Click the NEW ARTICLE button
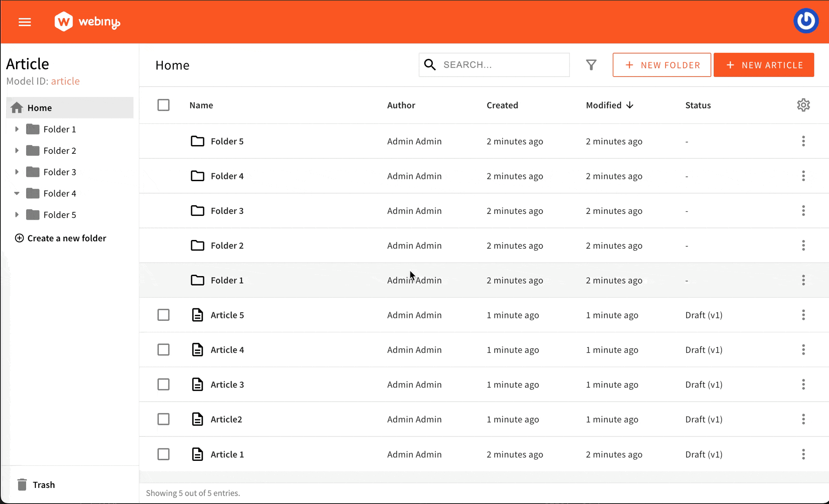The image size is (829, 504). 764,65
